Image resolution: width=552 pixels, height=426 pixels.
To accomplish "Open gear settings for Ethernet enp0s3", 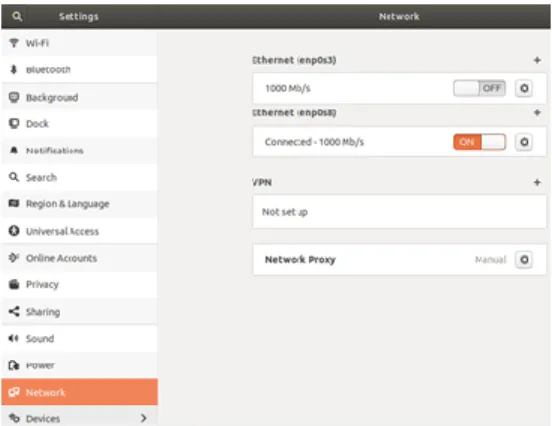I will coord(524,88).
